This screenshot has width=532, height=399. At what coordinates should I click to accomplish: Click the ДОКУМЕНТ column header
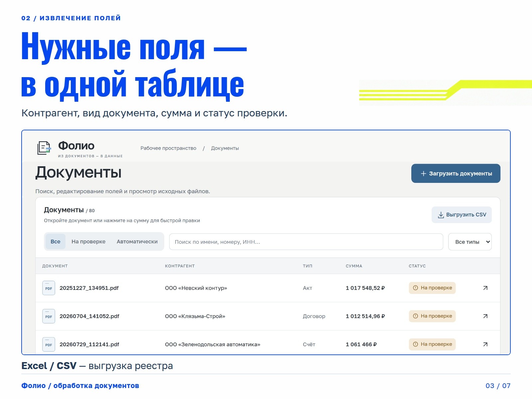pyautogui.click(x=55, y=266)
